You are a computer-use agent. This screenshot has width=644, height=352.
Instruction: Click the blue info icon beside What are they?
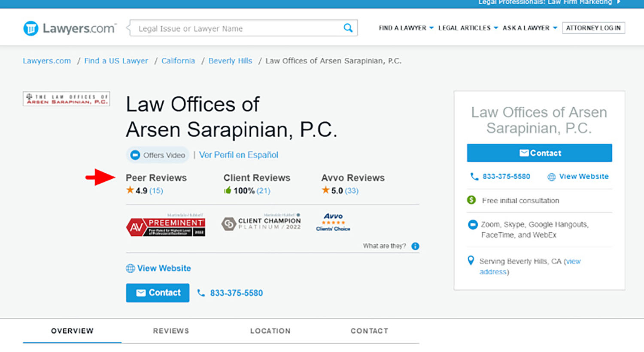click(x=414, y=246)
